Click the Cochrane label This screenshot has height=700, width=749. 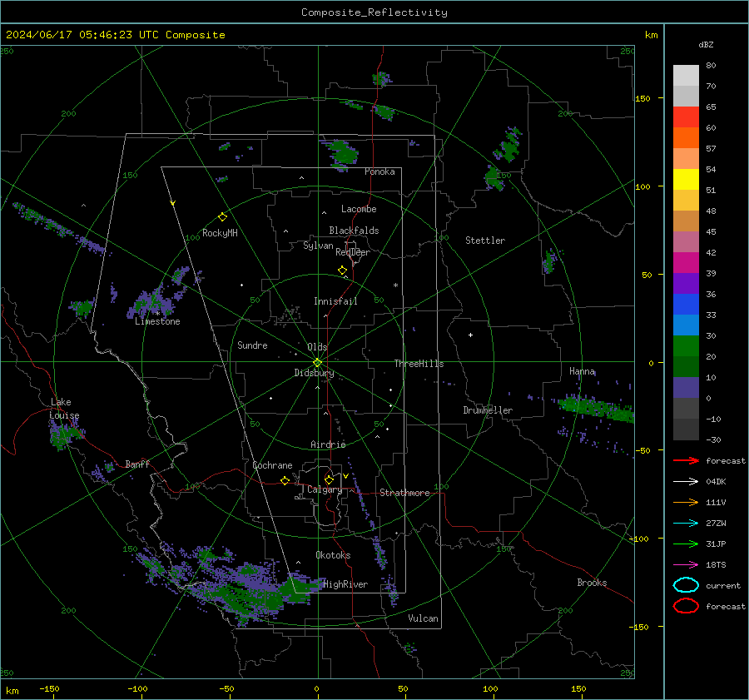tap(272, 465)
